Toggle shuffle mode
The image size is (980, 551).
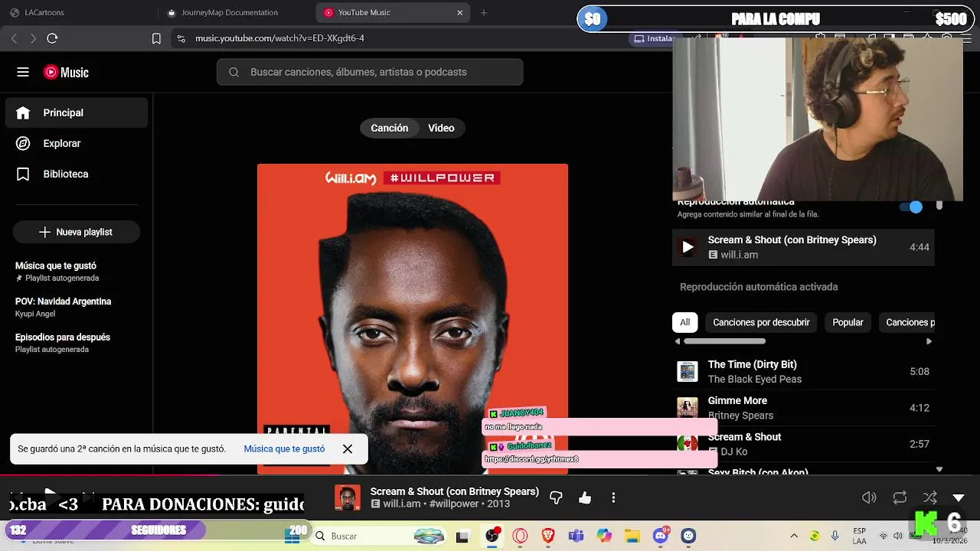930,497
